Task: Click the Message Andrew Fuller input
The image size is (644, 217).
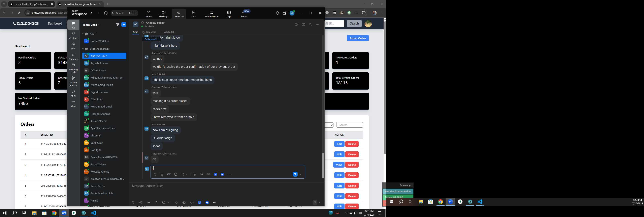Action: tap(226, 186)
